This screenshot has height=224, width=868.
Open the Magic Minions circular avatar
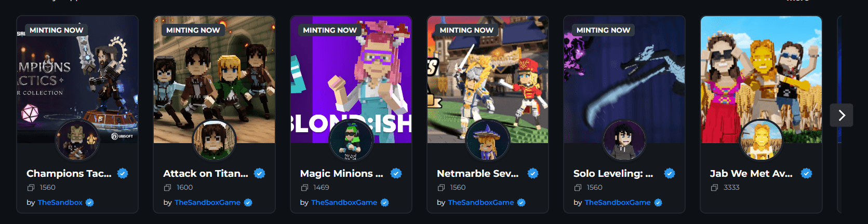351,140
